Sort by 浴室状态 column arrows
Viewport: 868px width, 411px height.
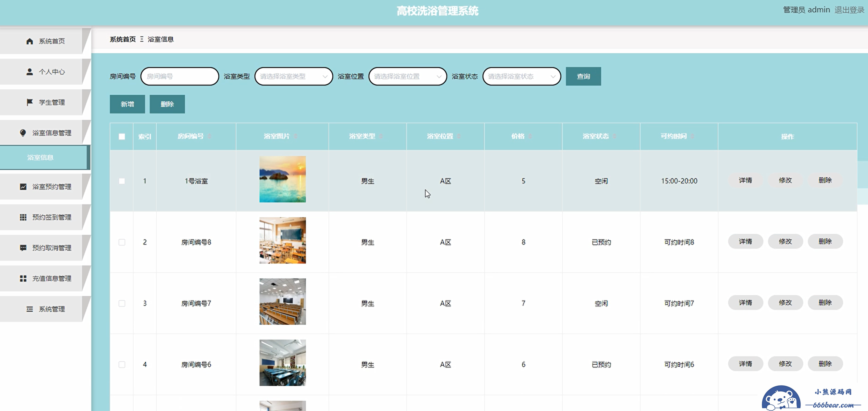(615, 136)
